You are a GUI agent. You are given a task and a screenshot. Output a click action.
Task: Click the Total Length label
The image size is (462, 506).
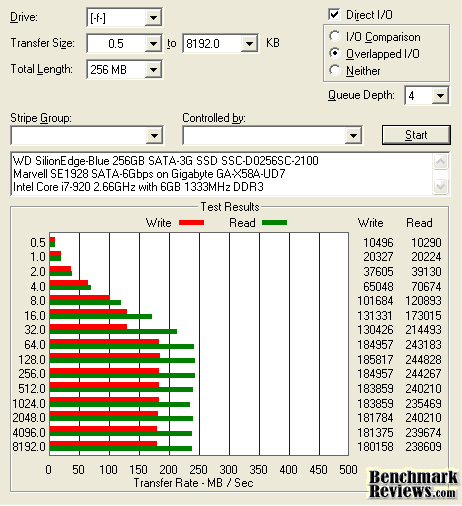coord(42,69)
